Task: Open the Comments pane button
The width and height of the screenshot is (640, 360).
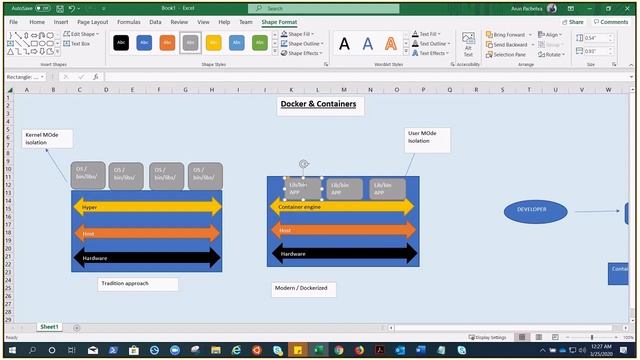Action: point(611,22)
